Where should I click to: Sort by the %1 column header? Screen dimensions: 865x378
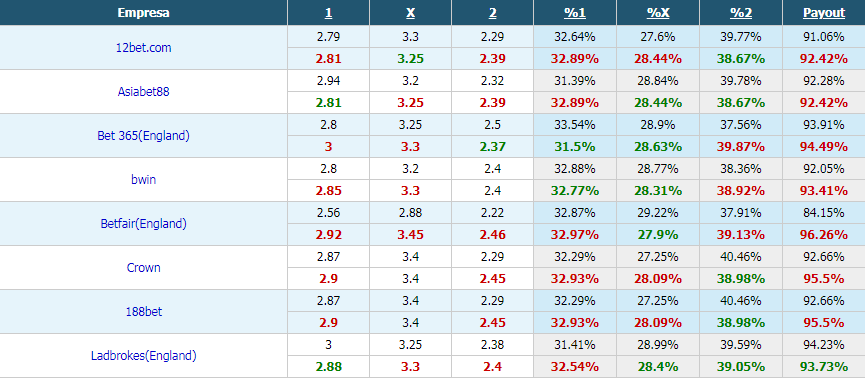coord(574,13)
